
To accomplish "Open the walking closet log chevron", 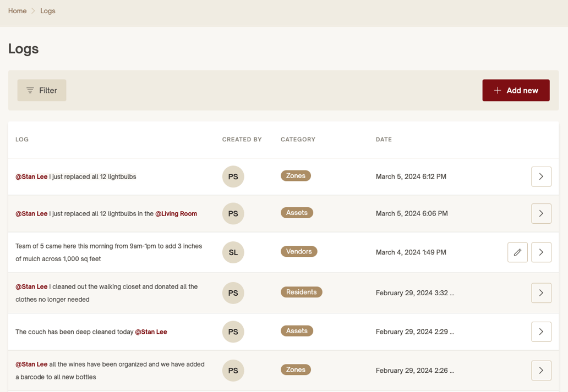I will pos(541,293).
